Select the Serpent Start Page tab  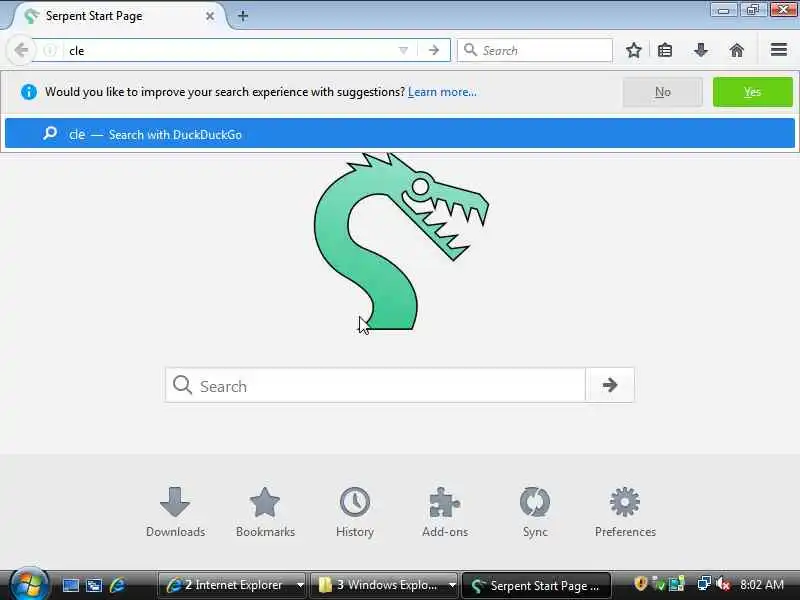click(x=120, y=16)
